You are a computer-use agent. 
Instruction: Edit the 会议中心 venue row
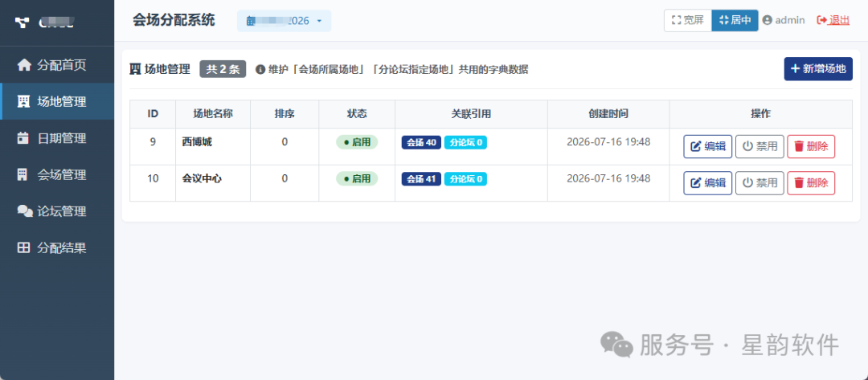(707, 183)
